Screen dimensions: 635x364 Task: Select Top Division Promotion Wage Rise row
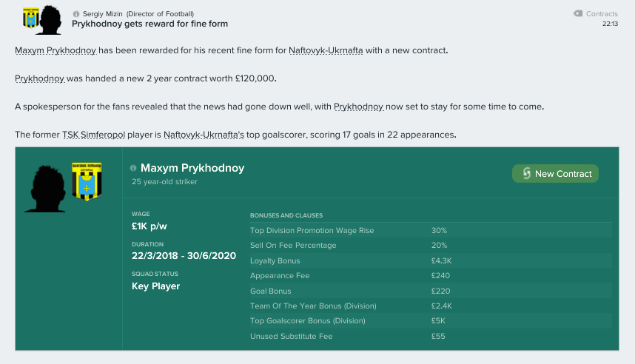(x=431, y=230)
